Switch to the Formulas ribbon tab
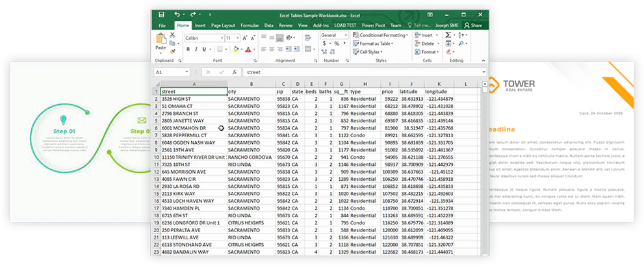 click(250, 25)
